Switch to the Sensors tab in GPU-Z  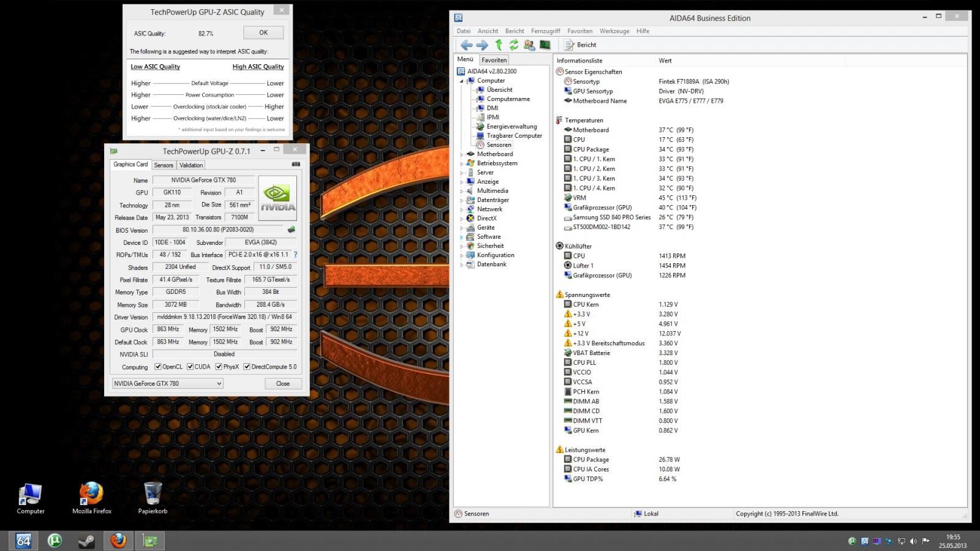tap(164, 165)
